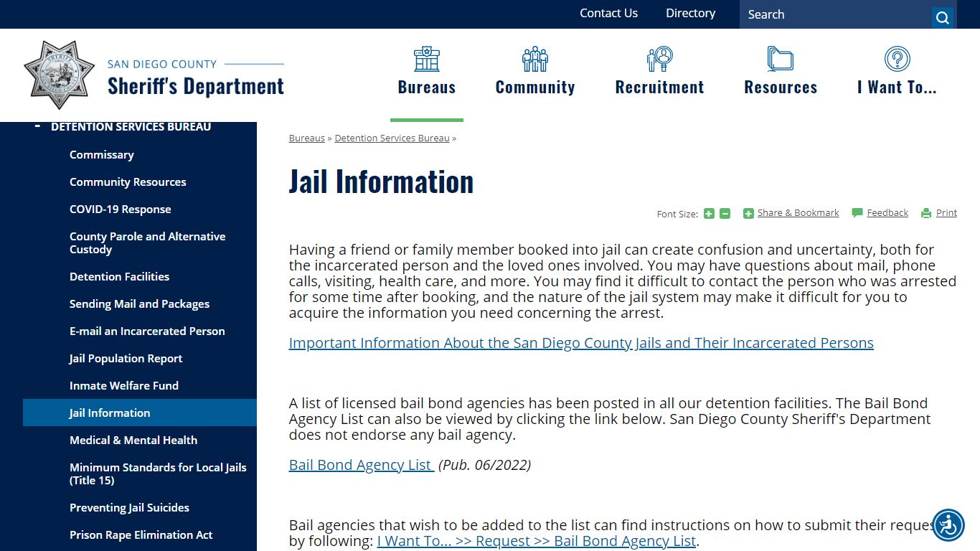Open County Parole and Alternative Custody

click(x=148, y=242)
